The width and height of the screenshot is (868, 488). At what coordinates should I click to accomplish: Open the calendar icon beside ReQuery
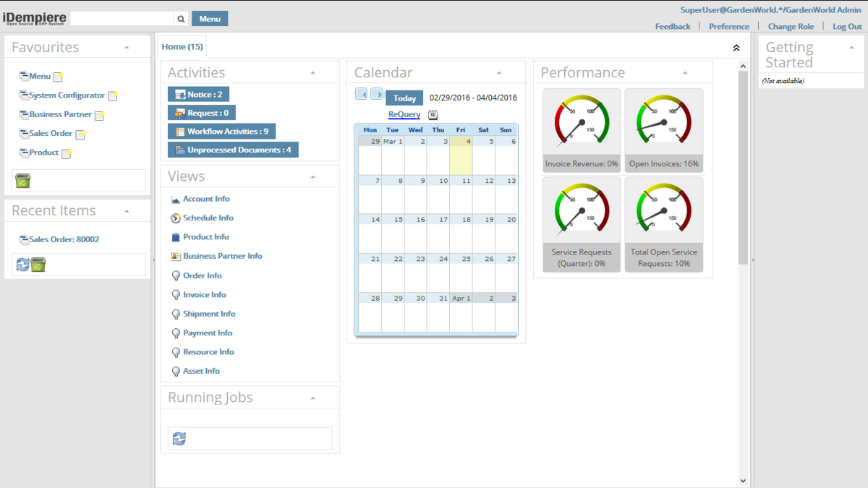[433, 114]
